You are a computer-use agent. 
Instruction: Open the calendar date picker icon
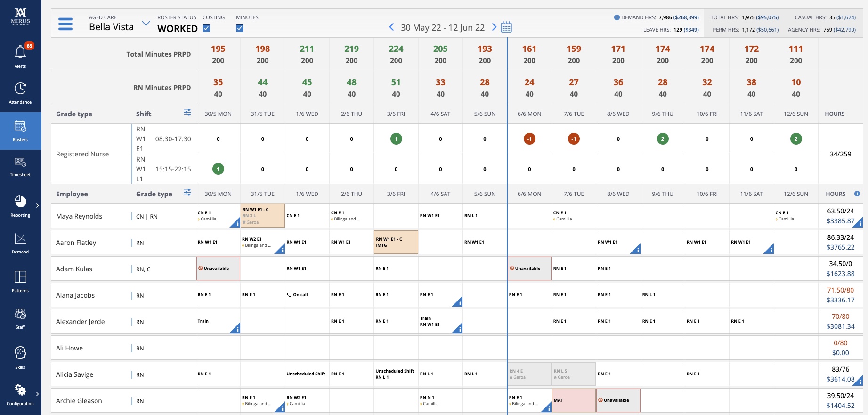pos(506,27)
